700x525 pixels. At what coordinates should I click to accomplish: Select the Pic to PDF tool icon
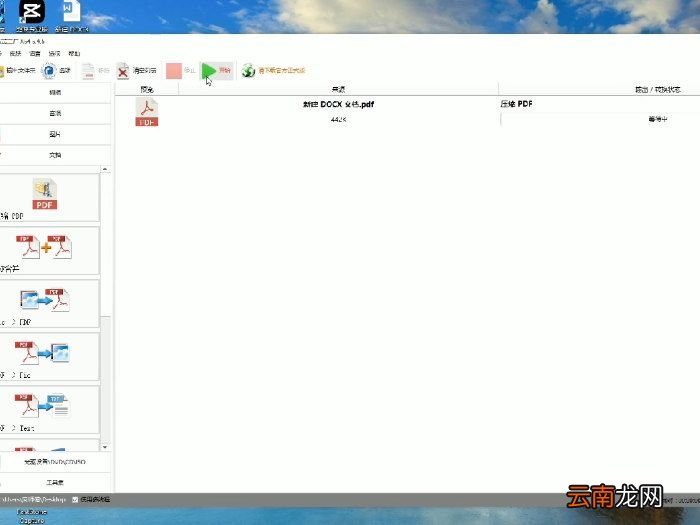pyautogui.click(x=45, y=300)
